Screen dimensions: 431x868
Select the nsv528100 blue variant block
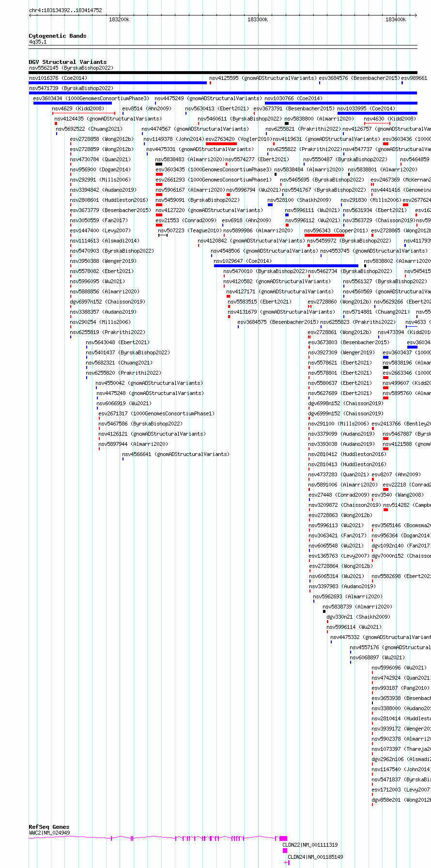pyautogui.click(x=270, y=205)
